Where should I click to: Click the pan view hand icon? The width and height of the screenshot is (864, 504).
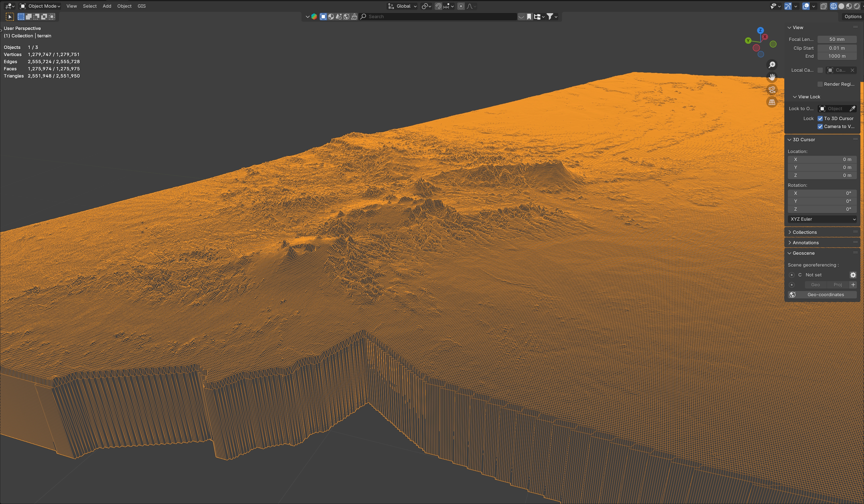(772, 77)
